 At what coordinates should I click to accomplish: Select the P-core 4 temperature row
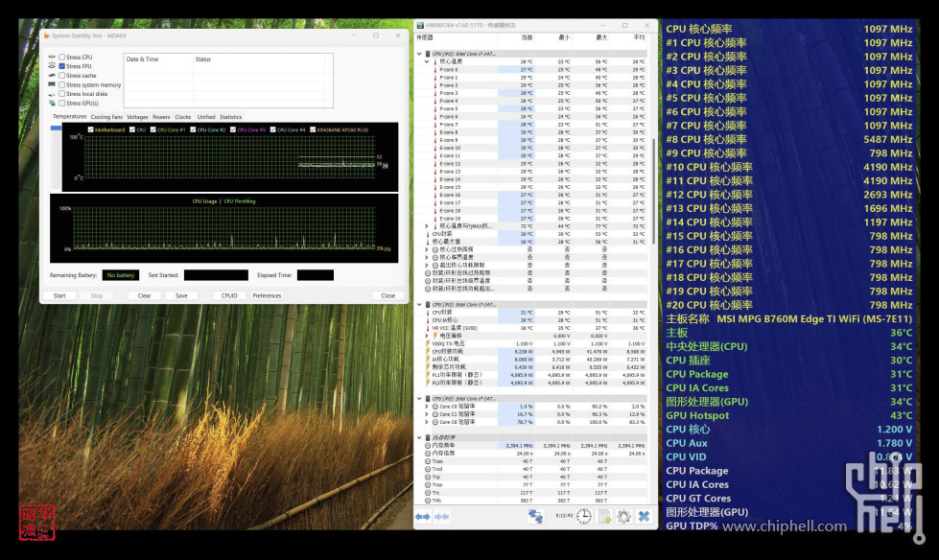pyautogui.click(x=531, y=101)
